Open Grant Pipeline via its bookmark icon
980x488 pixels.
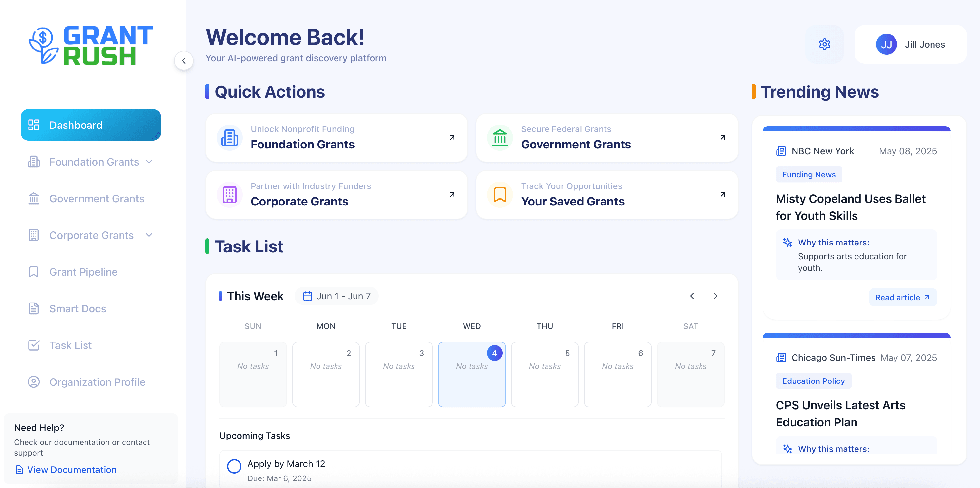(34, 272)
